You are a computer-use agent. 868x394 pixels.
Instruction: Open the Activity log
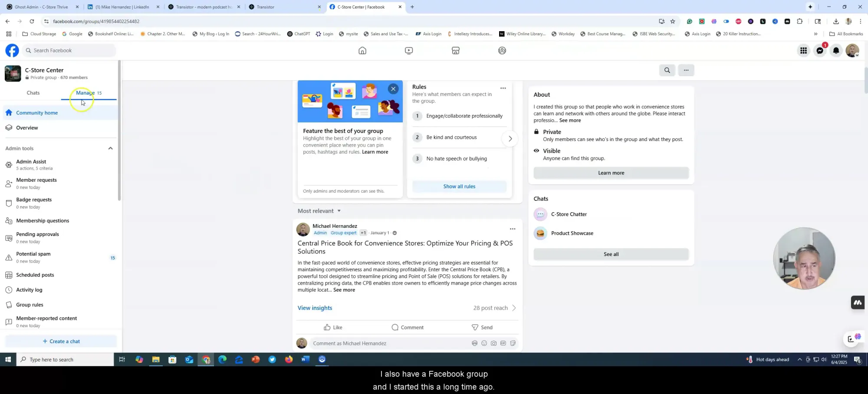[61, 290]
